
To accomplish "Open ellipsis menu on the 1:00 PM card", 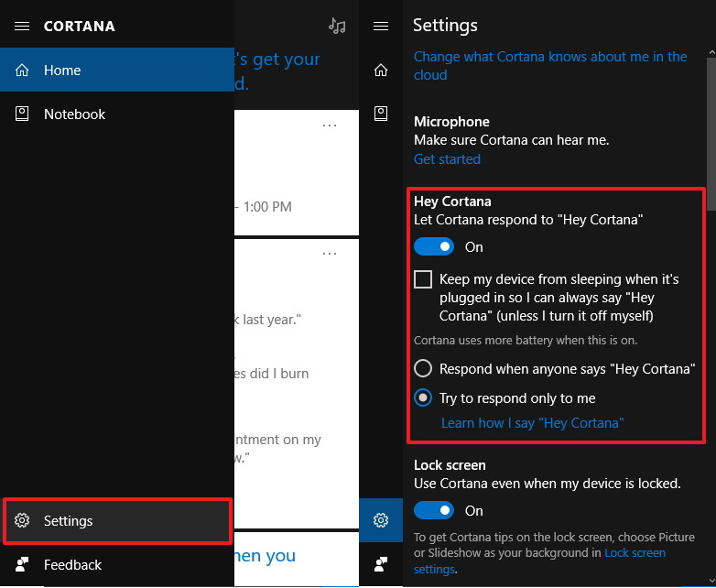I will click(330, 125).
